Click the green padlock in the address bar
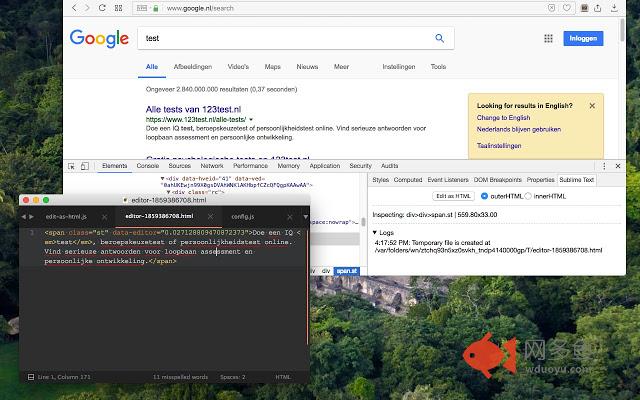Viewport: 640px width, 400px height. tap(156, 8)
